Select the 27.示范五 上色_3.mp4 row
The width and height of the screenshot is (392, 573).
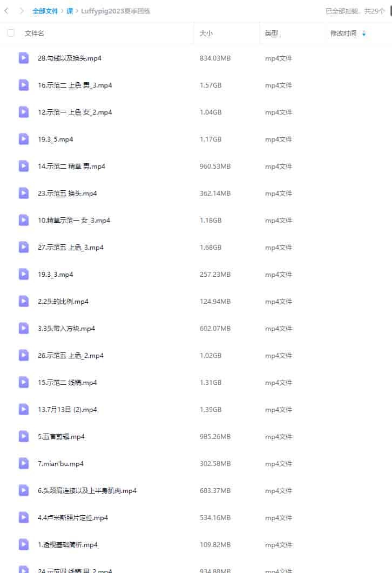[x=196, y=248]
